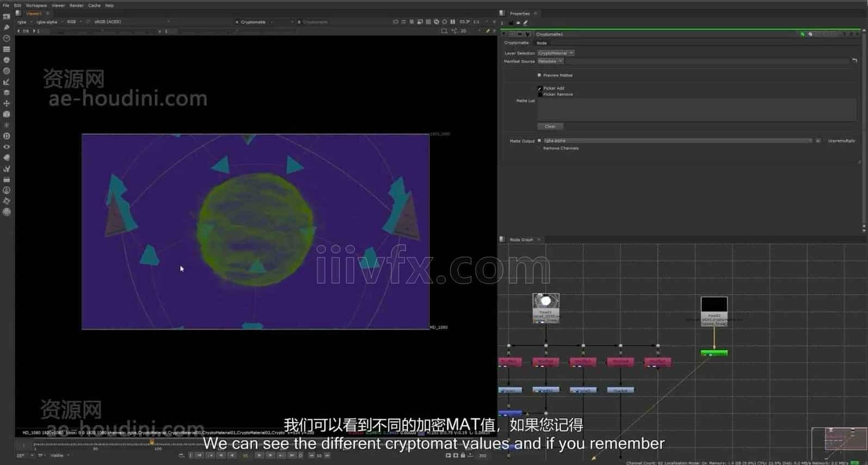Open the Edit menu
The width and height of the screenshot is (868, 465).
(x=17, y=5)
